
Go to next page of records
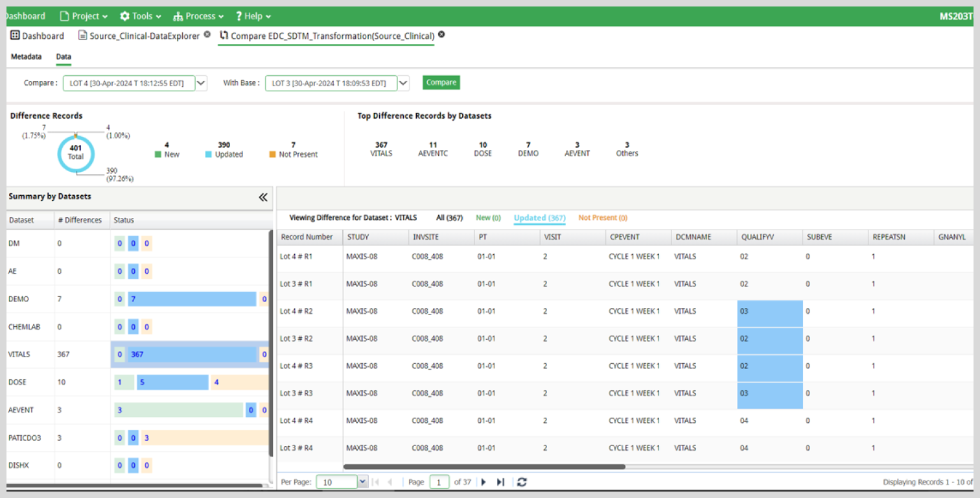pyautogui.click(x=484, y=482)
